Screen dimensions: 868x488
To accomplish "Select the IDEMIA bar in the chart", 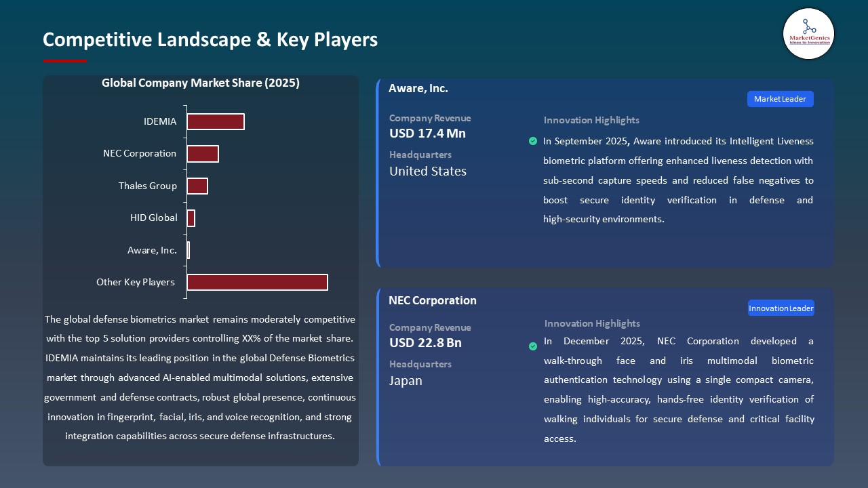I will coord(216,121).
